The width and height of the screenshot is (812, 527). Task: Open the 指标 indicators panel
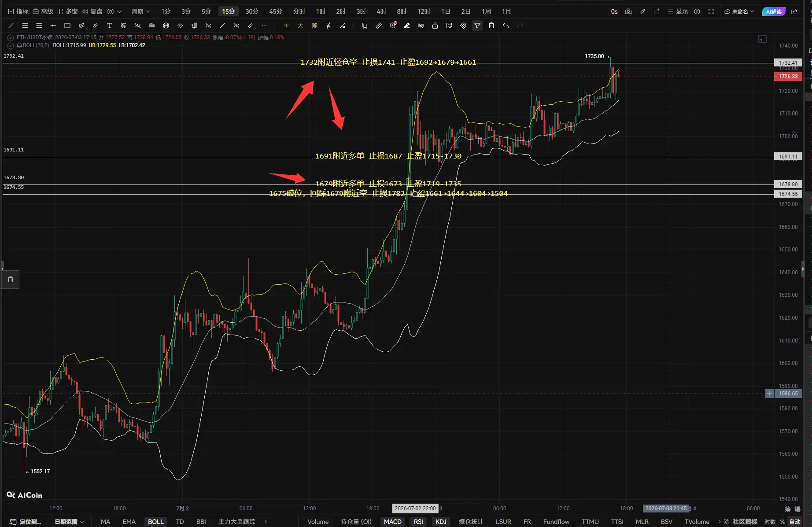(x=18, y=11)
